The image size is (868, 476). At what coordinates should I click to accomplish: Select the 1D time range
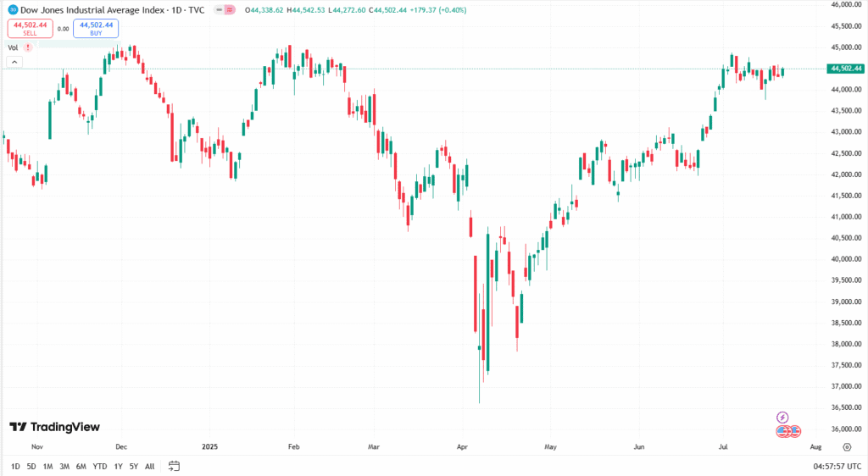click(x=15, y=467)
